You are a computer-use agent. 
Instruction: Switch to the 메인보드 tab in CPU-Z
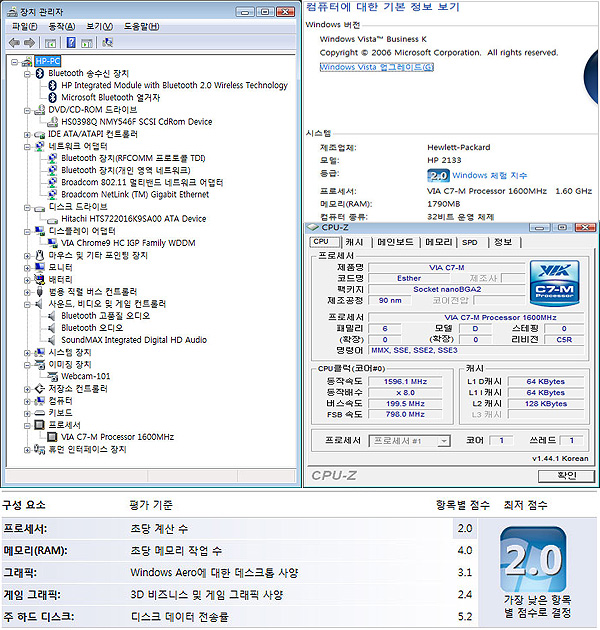[395, 242]
